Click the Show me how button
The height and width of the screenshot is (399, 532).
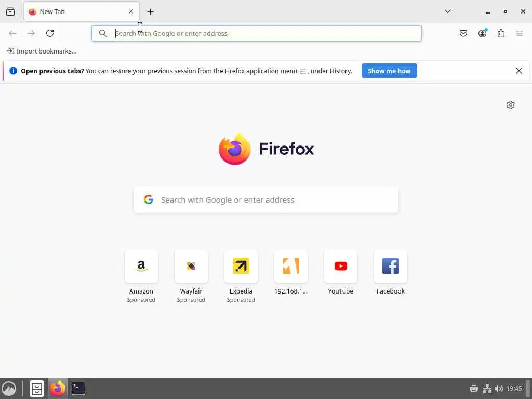pyautogui.click(x=389, y=71)
